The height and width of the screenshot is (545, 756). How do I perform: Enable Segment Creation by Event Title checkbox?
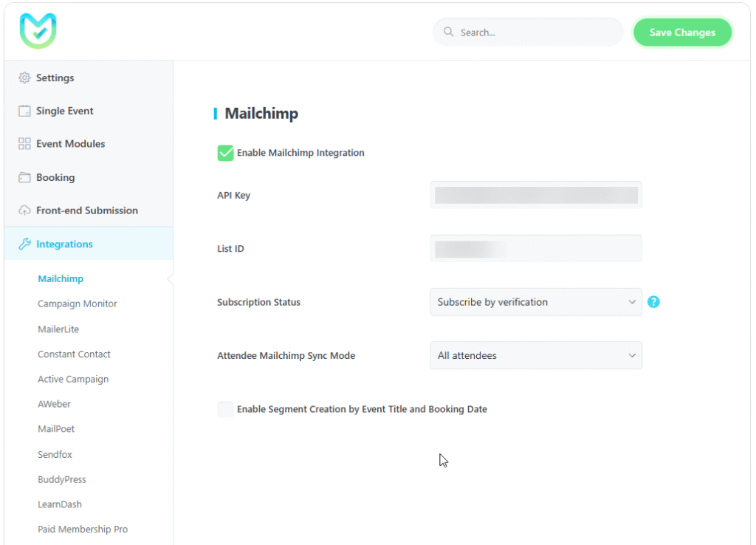click(x=225, y=408)
